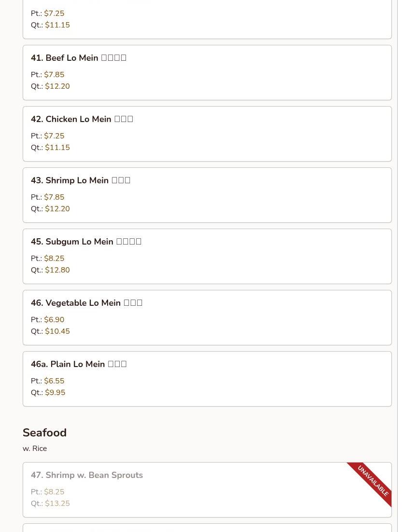Select Vegetable Lo Mein quart price $10.45
Viewport: 417px width, 532px height.
coord(57,331)
